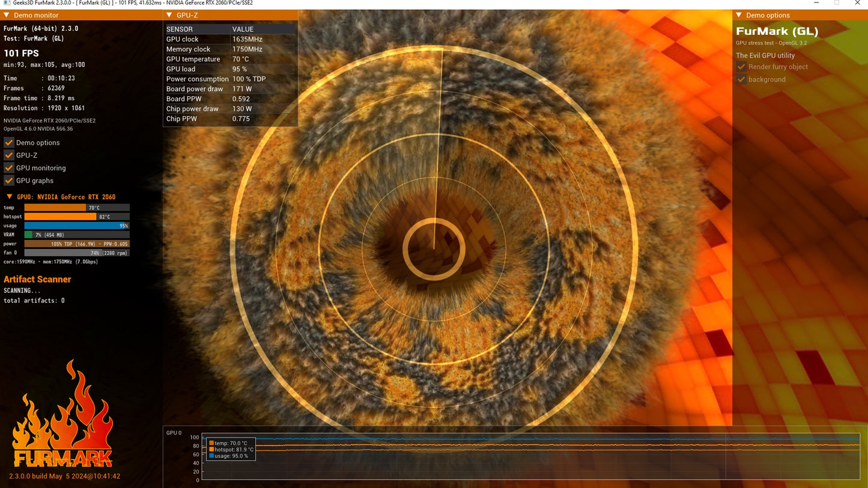Select the Chip power draw row
Viewport: 868px width, 488px height.
tap(231, 109)
